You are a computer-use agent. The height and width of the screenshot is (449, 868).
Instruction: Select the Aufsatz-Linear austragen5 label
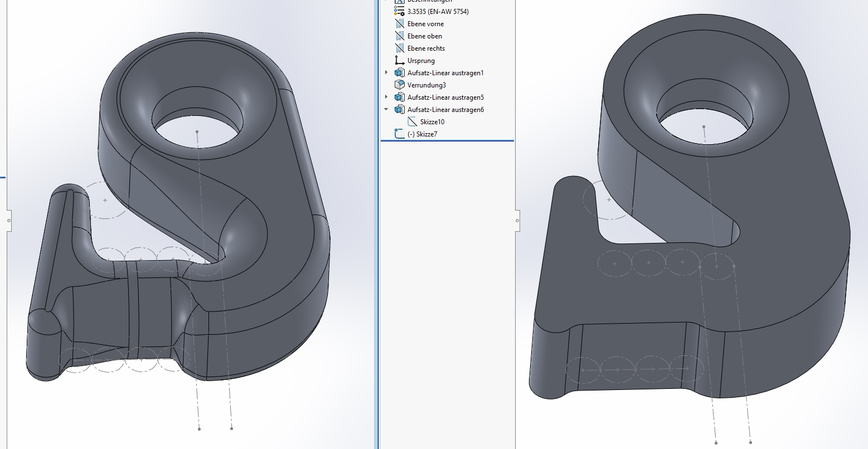(446, 97)
